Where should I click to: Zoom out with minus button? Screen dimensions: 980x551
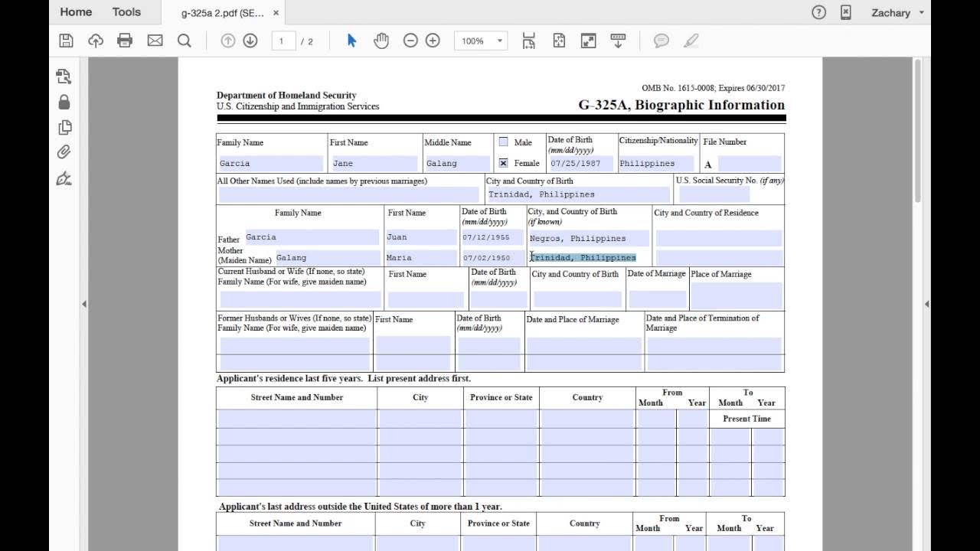pyautogui.click(x=410, y=41)
